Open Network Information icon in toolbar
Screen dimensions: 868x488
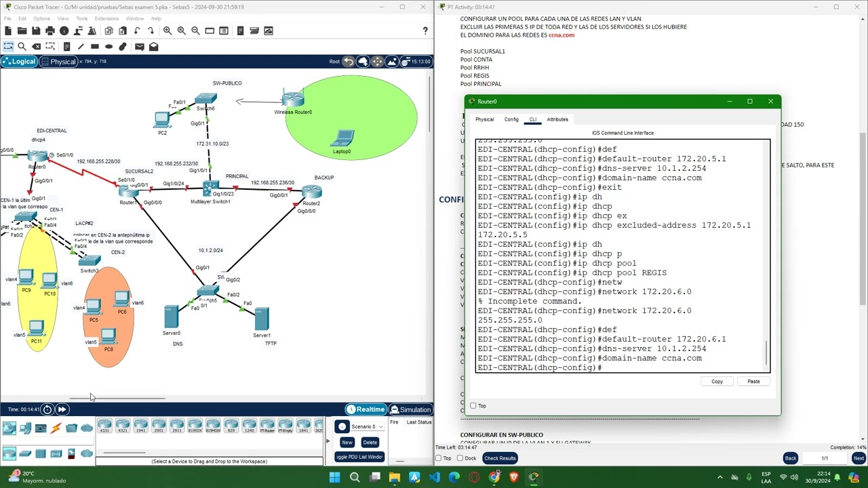coord(64,30)
